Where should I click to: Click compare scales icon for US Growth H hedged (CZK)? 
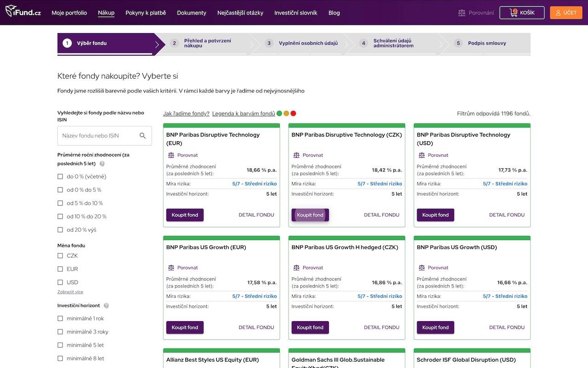pos(296,268)
